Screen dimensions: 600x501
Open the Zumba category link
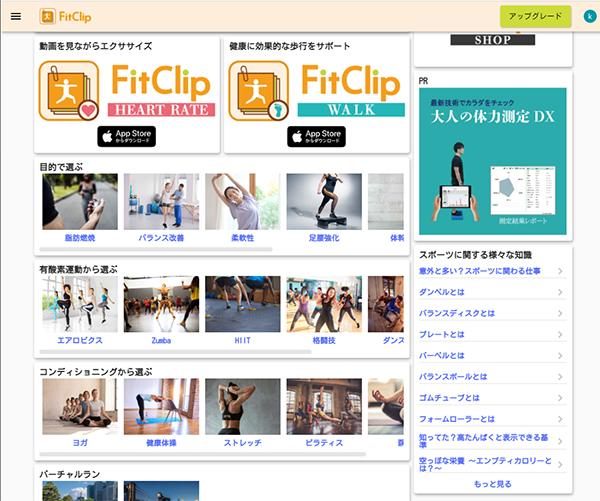[x=161, y=340]
